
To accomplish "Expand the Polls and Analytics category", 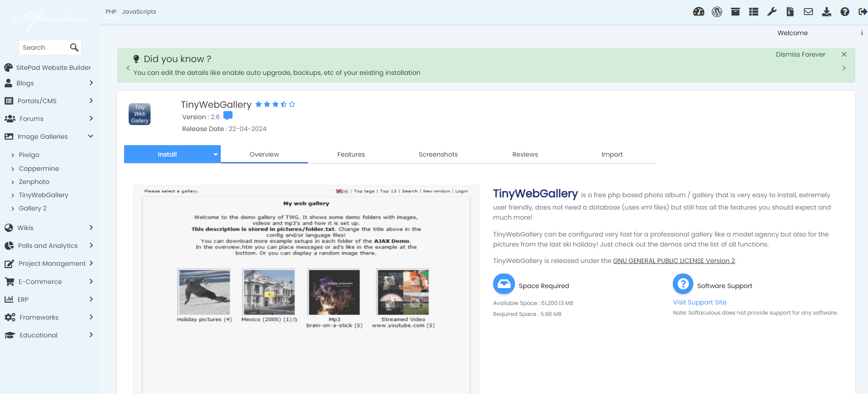I will 91,245.
